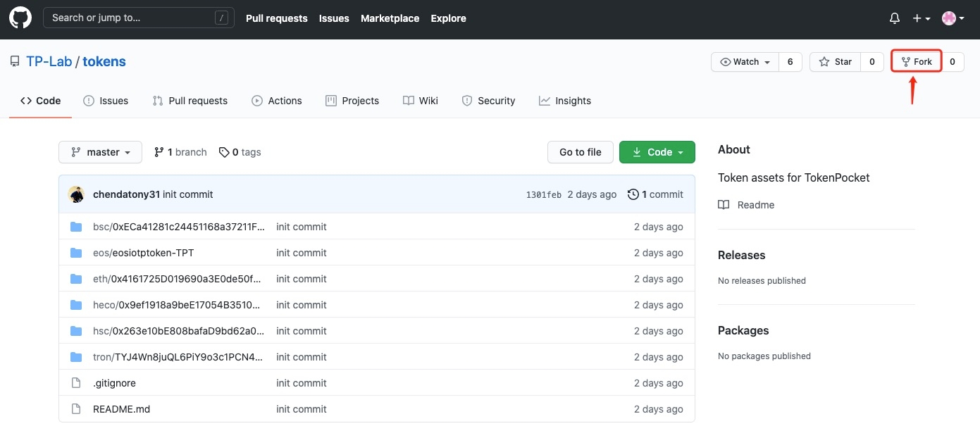Click chendatony31's avatar thumbnail
Viewport: 980px width, 426px height.
77,194
